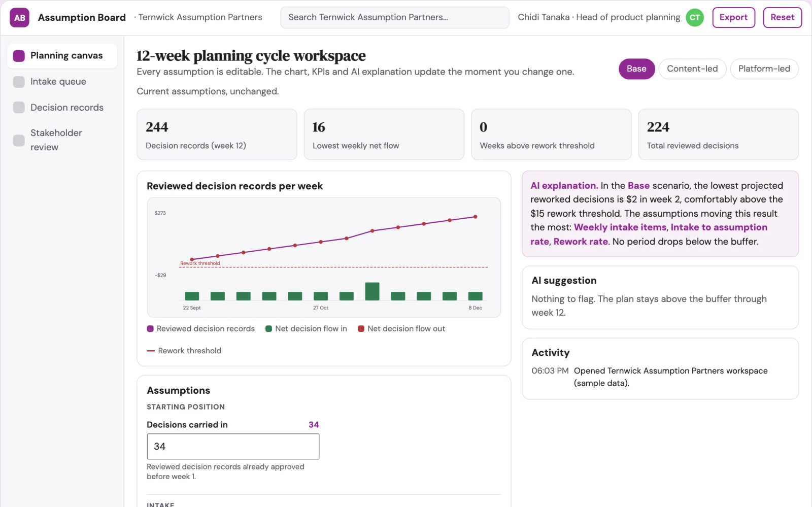Screen dimensions: 812x507
Task: Click the last data point on line chart
Action: point(475,217)
